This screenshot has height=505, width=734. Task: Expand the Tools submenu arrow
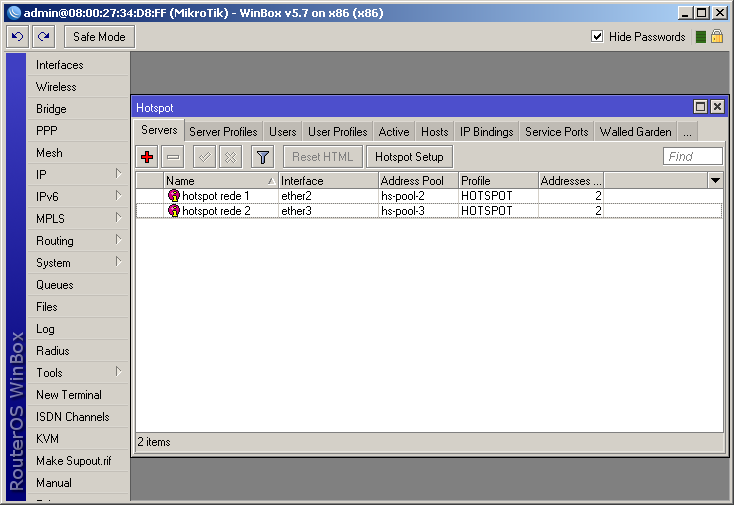pos(118,372)
